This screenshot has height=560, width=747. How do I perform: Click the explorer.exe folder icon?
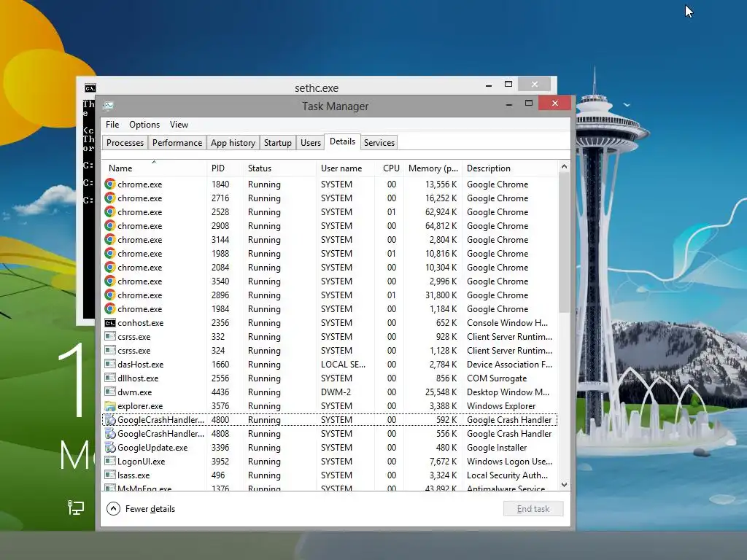110,405
